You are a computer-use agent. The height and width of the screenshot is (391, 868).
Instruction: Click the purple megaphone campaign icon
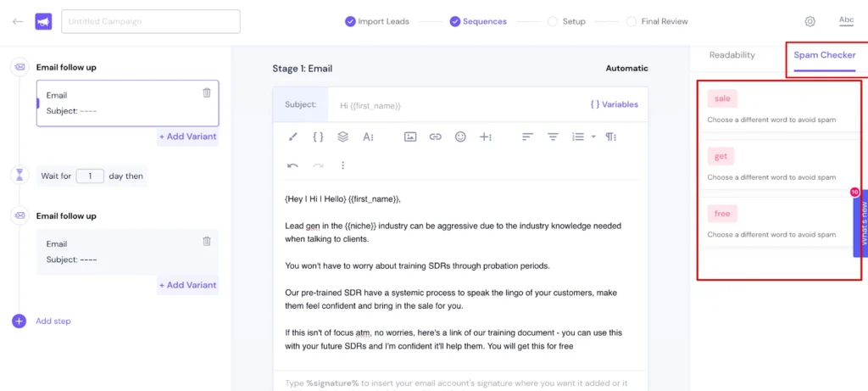click(43, 21)
